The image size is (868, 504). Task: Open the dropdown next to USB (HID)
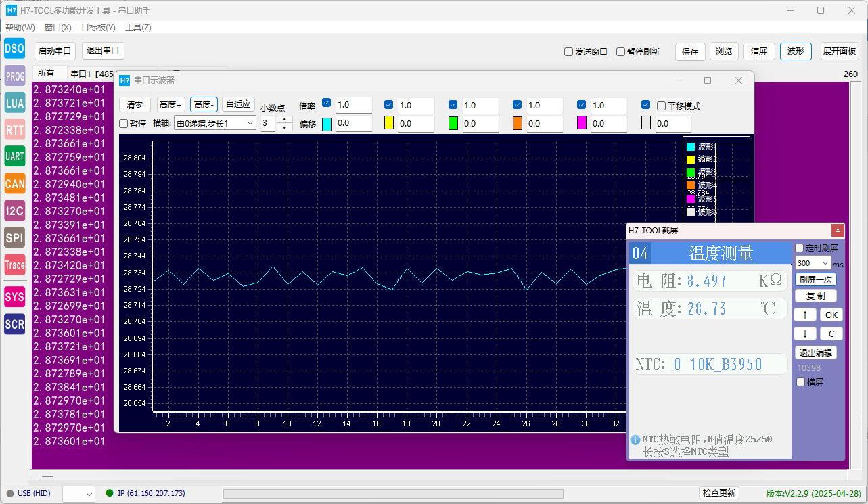(78, 494)
